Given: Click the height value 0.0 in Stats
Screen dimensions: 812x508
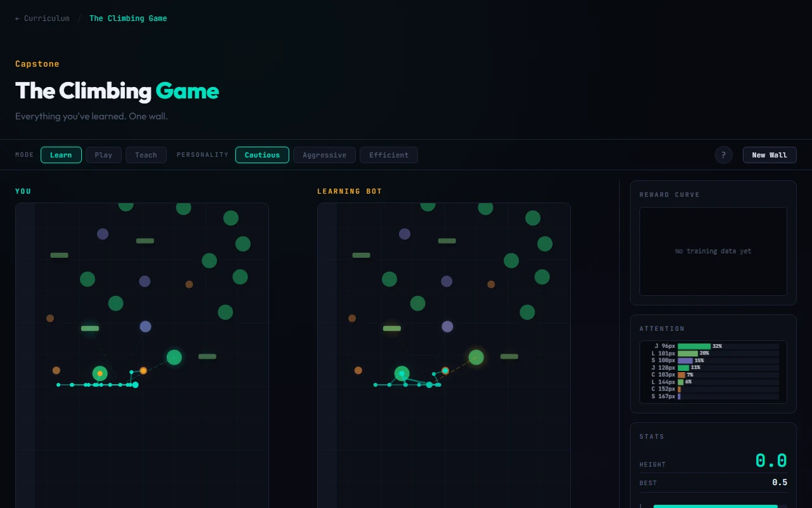Looking at the screenshot, I should click(771, 461).
